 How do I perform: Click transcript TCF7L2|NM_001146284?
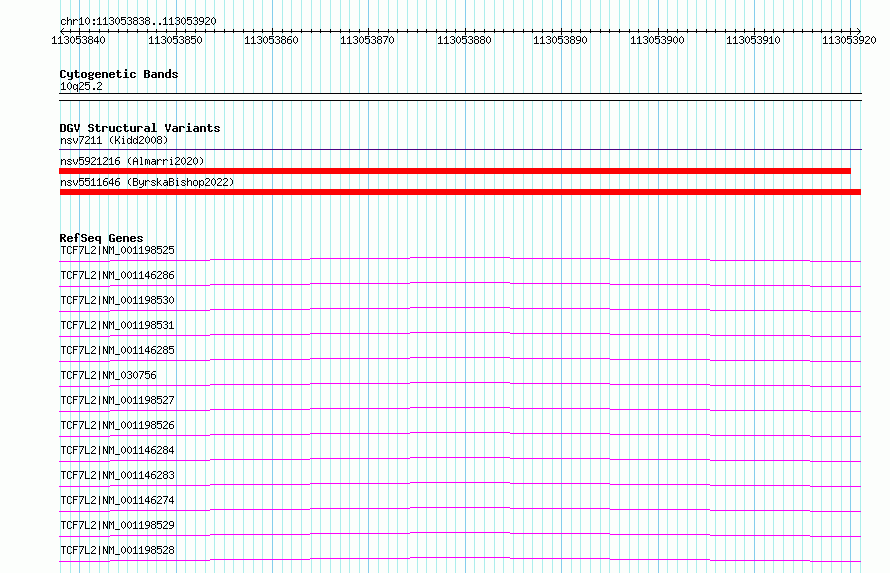coord(117,450)
